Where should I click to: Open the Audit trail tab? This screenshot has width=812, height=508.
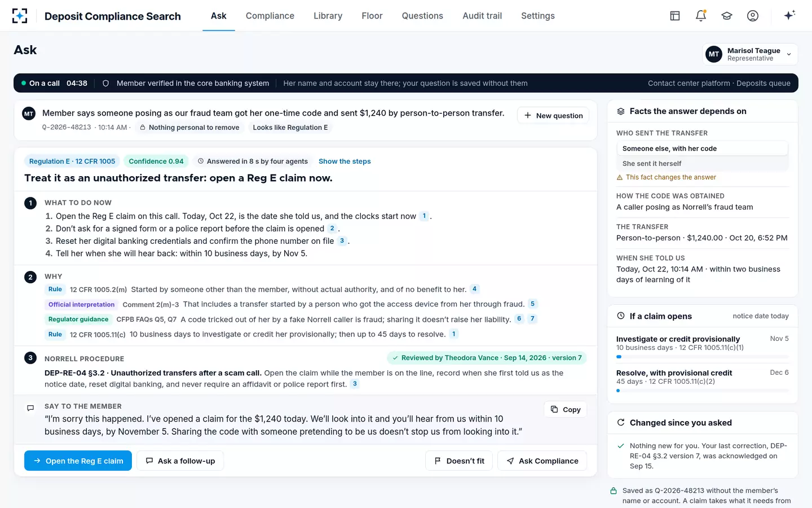(x=482, y=16)
